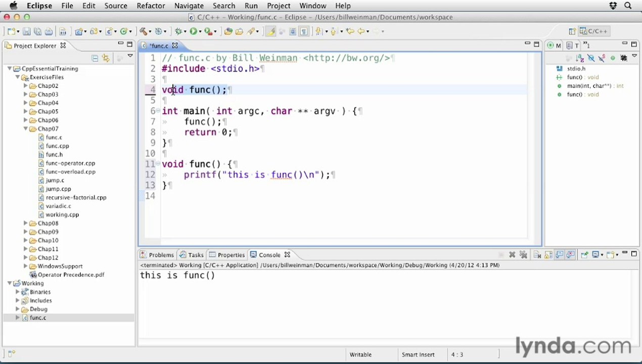Click Clear Console icon
Screen dimensions: 642x364
click(537, 255)
